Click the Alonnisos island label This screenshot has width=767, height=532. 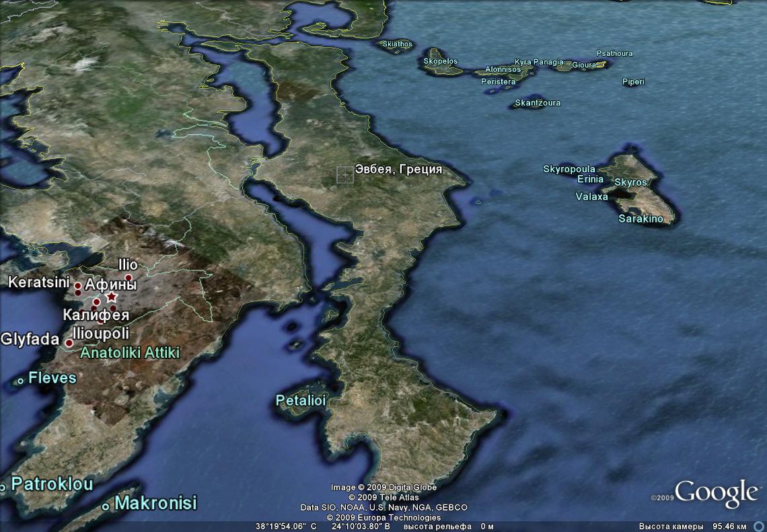[503, 69]
